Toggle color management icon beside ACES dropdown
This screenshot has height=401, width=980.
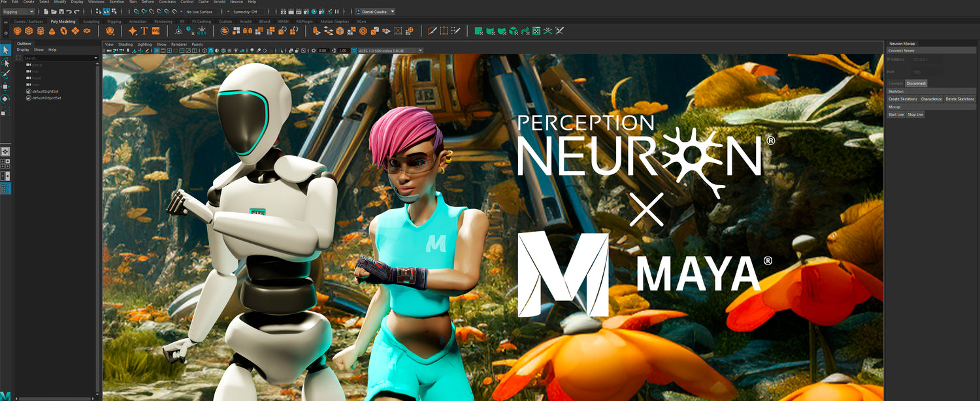click(x=354, y=50)
